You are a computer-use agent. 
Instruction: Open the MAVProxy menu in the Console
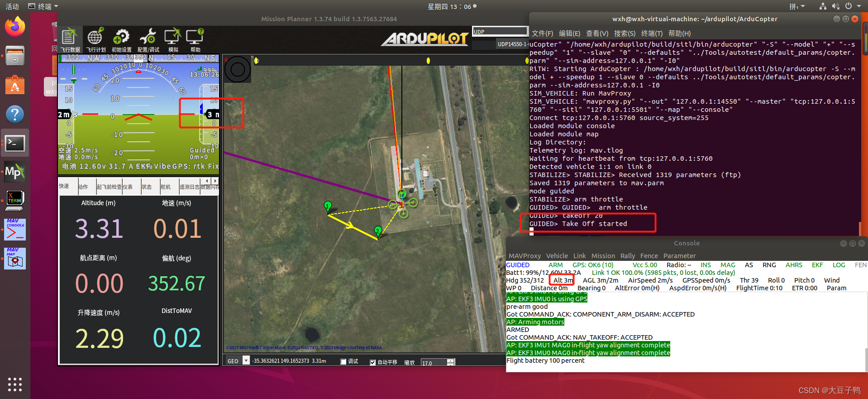pyautogui.click(x=525, y=256)
